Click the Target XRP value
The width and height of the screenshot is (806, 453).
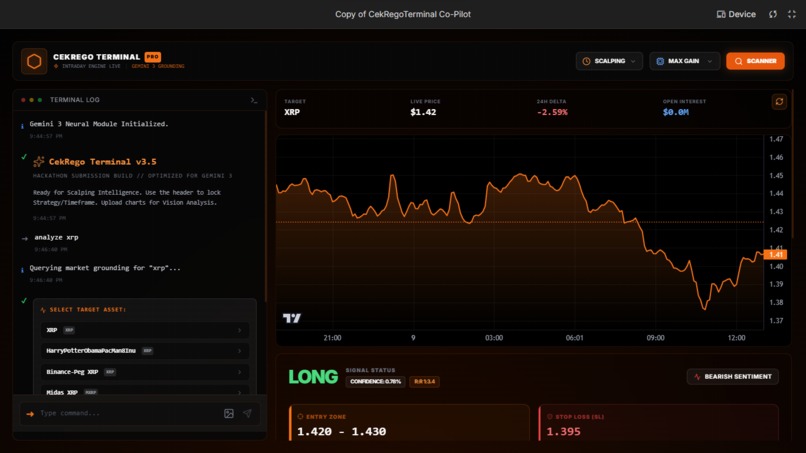(x=292, y=112)
